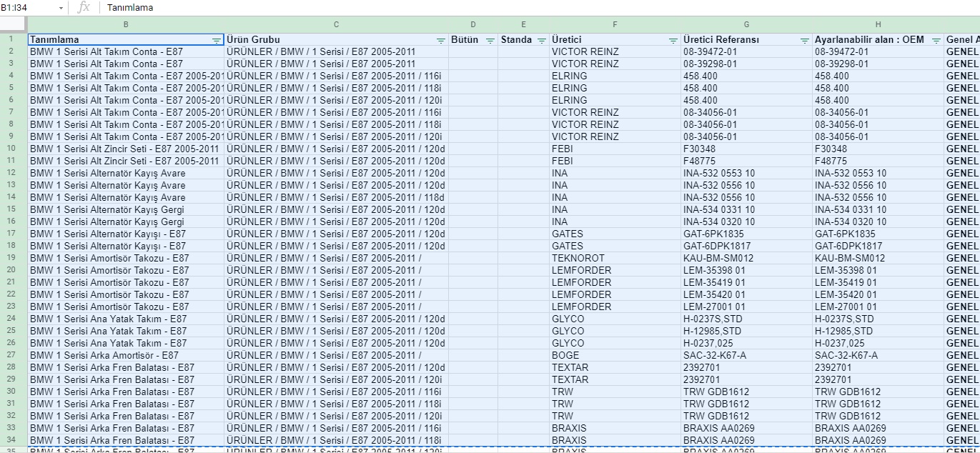Image resolution: width=980 pixels, height=453 pixels.
Task: Select the BOGE manufacturer cell
Action: 615,355
